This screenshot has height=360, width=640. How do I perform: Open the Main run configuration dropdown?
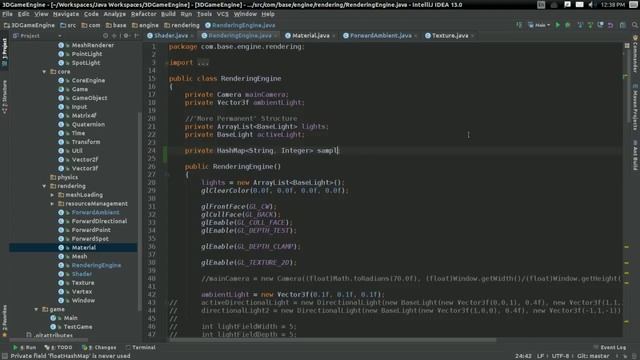click(x=539, y=25)
